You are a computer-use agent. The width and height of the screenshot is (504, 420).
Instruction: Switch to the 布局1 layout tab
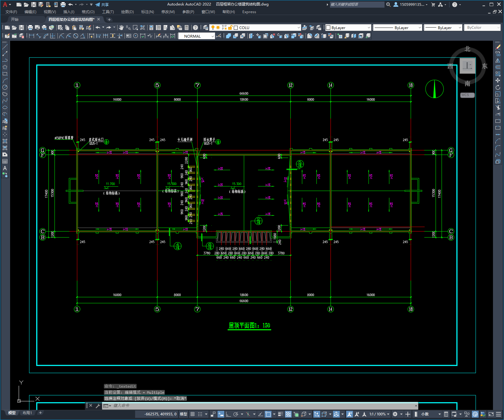(x=27, y=413)
